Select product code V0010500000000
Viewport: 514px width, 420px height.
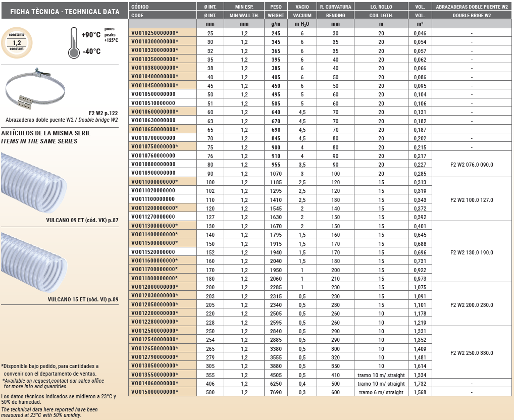pos(154,94)
